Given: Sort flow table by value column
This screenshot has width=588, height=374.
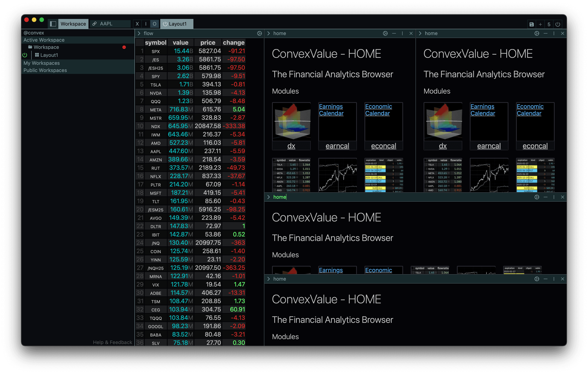Looking at the screenshot, I should tap(181, 42).
